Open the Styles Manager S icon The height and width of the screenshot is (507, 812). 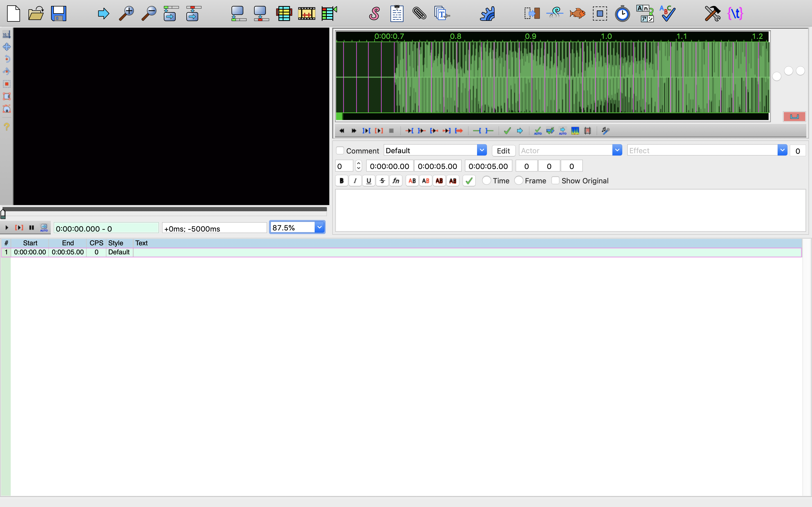pos(374,14)
